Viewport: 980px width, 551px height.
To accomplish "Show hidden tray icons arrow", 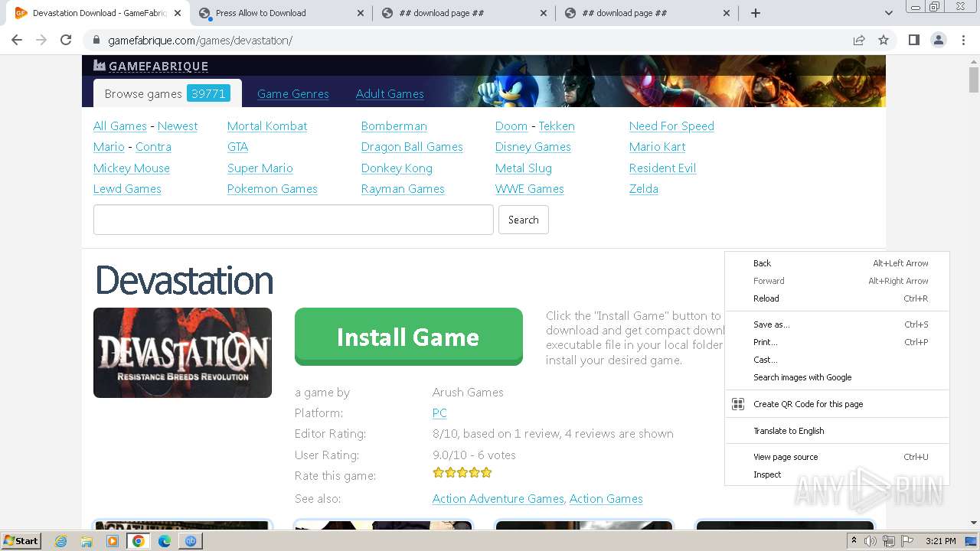I will (854, 541).
